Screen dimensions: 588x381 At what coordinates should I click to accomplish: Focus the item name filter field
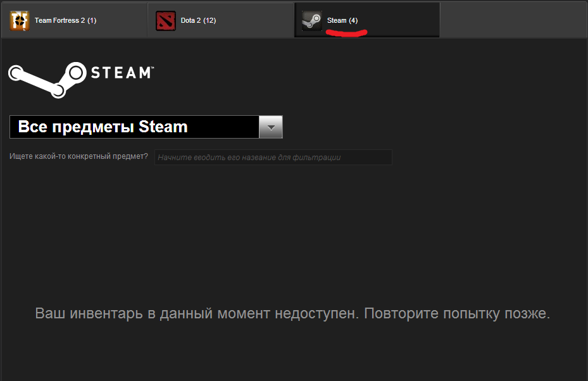point(273,158)
